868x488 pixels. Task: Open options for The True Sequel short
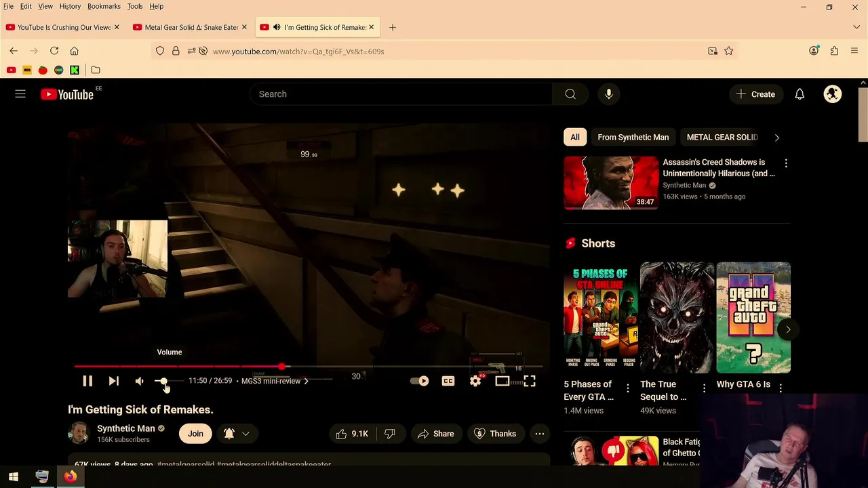(x=704, y=388)
